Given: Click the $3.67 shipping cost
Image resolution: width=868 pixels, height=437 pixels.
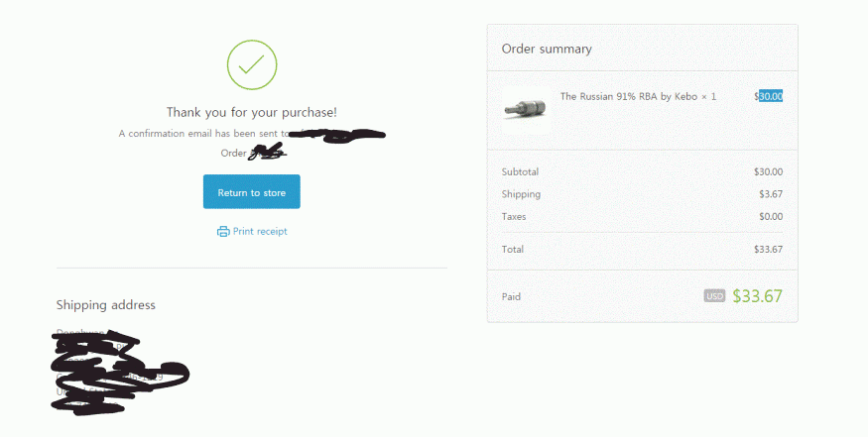Looking at the screenshot, I should click(x=771, y=194).
